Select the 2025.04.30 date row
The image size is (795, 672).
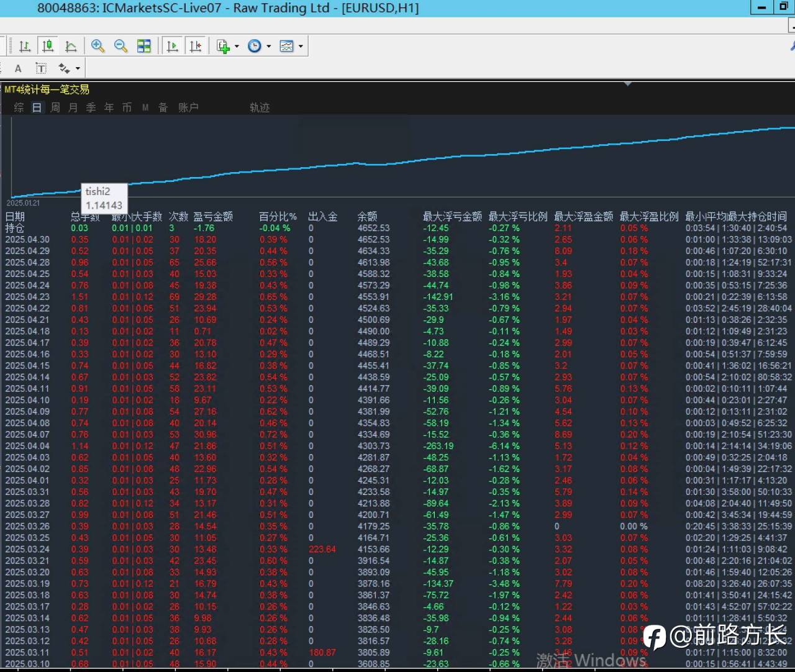point(27,240)
